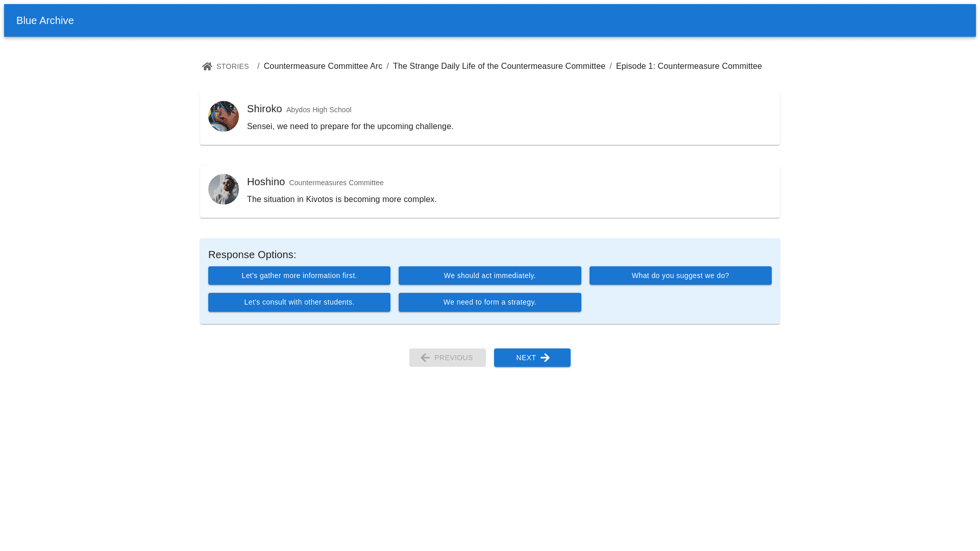Click the left arrow icon in Previous

(425, 358)
